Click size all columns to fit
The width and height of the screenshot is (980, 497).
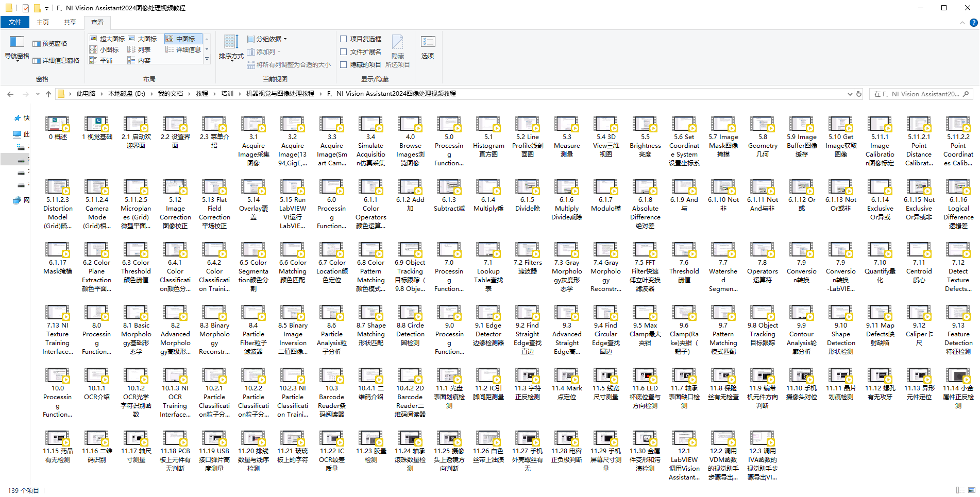point(289,64)
